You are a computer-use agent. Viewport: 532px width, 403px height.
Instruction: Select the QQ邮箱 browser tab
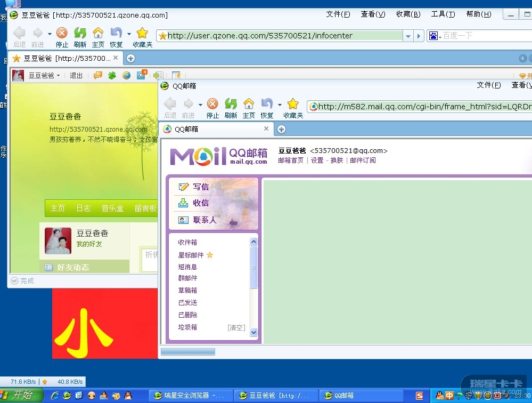click(x=216, y=130)
